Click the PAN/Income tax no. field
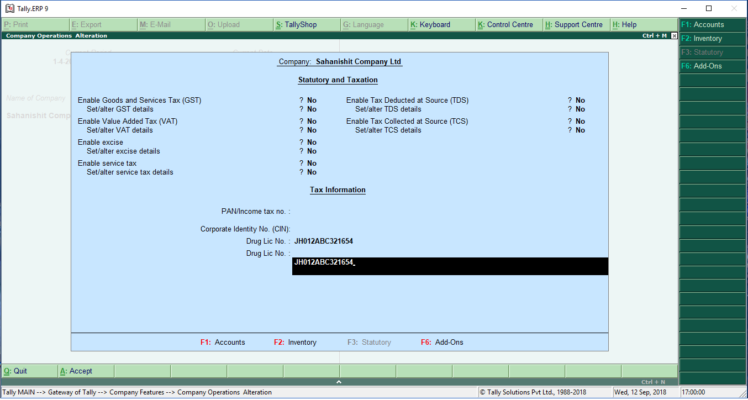The height and width of the screenshot is (400, 748). (450, 211)
